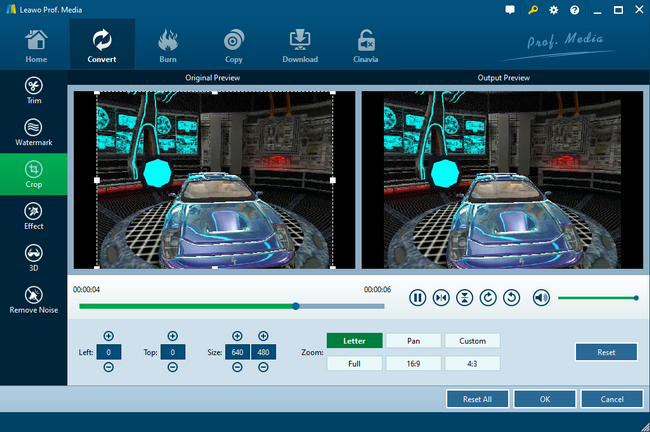Click the vertical flip icon
The height and width of the screenshot is (432, 650).
[x=464, y=297]
